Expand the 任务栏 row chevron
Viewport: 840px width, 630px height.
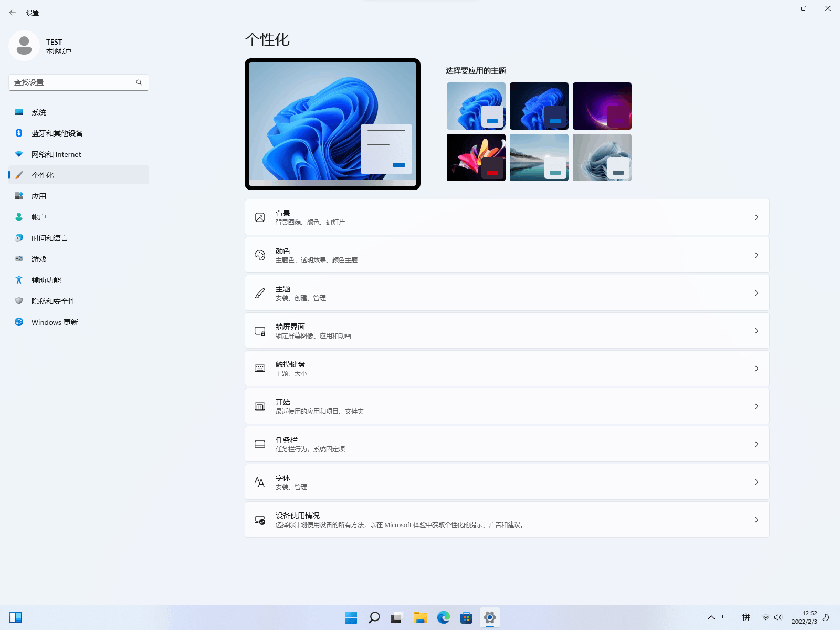tap(757, 444)
